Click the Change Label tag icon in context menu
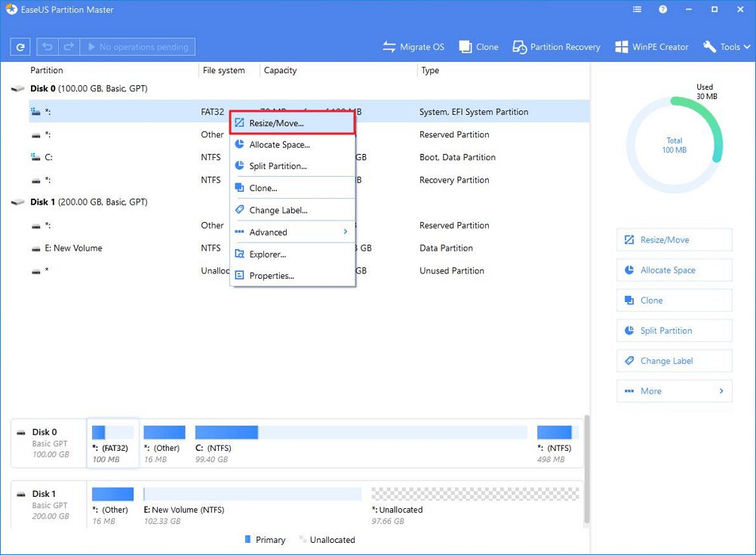 click(x=239, y=209)
